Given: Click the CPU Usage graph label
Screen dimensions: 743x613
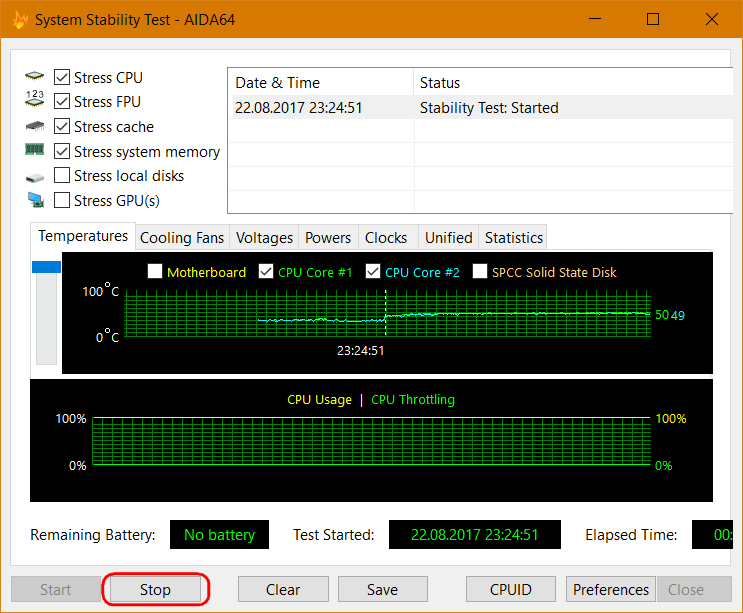Looking at the screenshot, I should pos(319,400).
